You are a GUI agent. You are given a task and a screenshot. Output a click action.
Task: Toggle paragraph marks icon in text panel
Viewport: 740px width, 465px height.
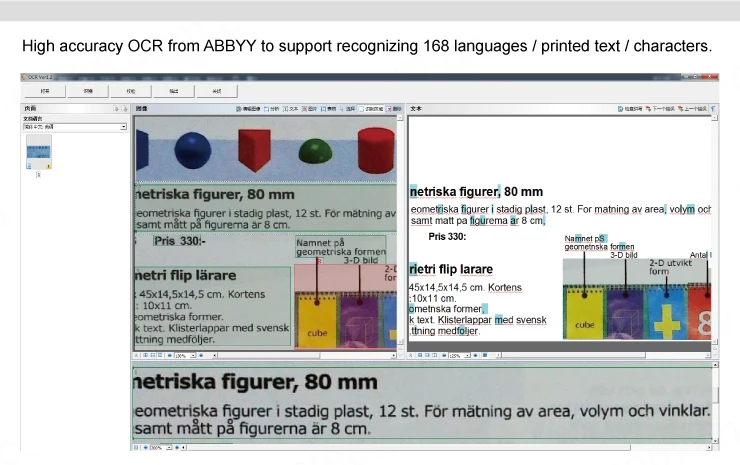point(713,109)
